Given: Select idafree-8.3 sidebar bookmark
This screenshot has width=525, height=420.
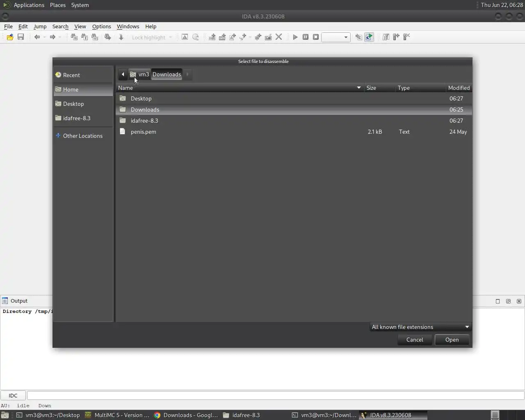Looking at the screenshot, I should click(x=83, y=118).
